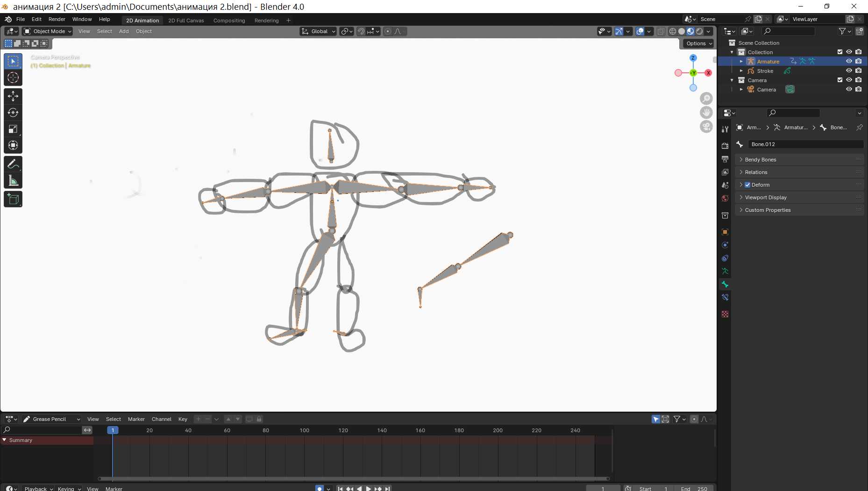Toggle camera view in viewport

[706, 126]
